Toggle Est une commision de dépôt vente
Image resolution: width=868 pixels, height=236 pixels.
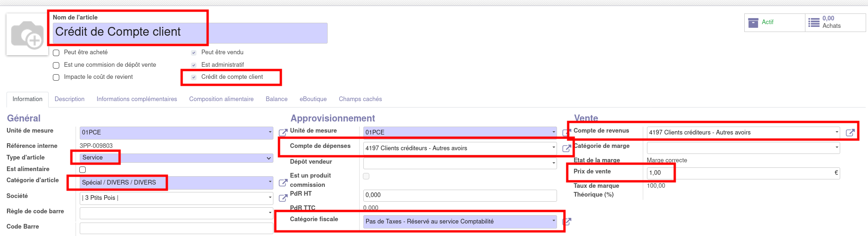point(56,65)
